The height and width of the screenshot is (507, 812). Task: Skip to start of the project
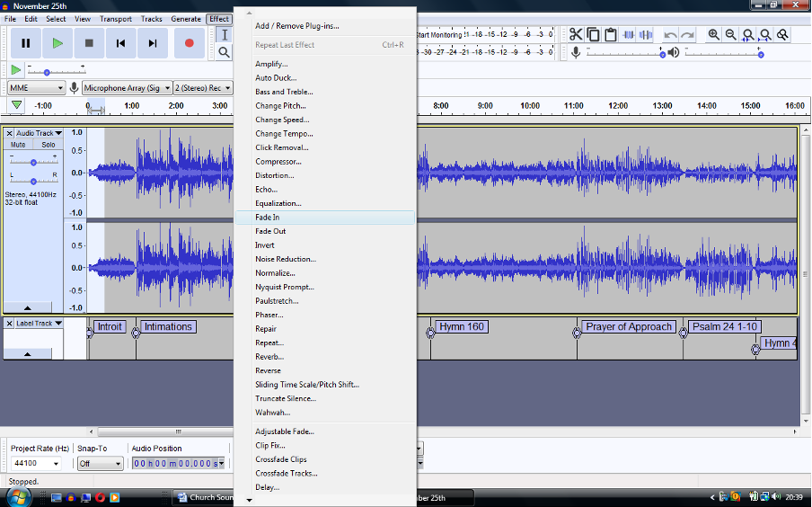point(120,43)
